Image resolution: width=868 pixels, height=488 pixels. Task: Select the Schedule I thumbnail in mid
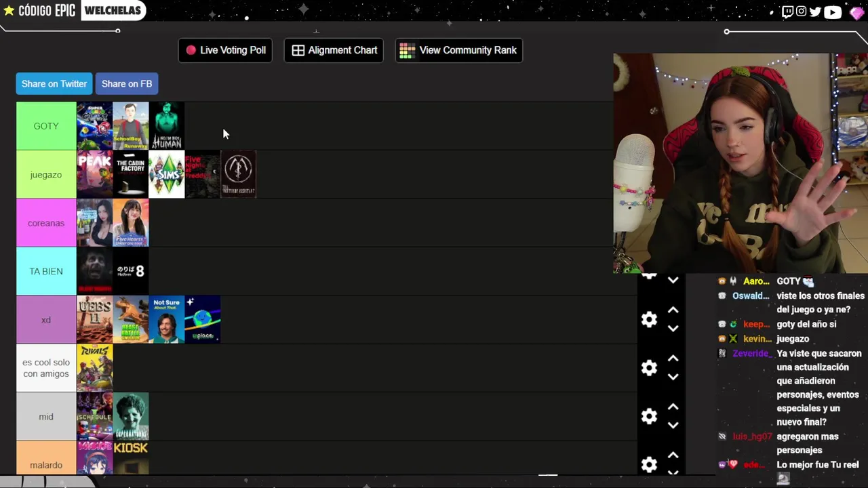[x=94, y=417]
